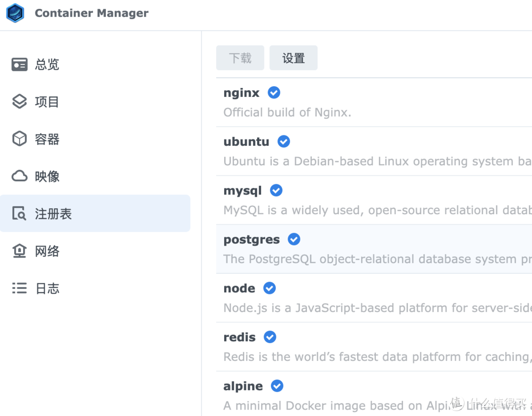Viewport: 532px width, 416px height.
Task: Open the 总览 overview panel via its icon
Action: click(19, 64)
